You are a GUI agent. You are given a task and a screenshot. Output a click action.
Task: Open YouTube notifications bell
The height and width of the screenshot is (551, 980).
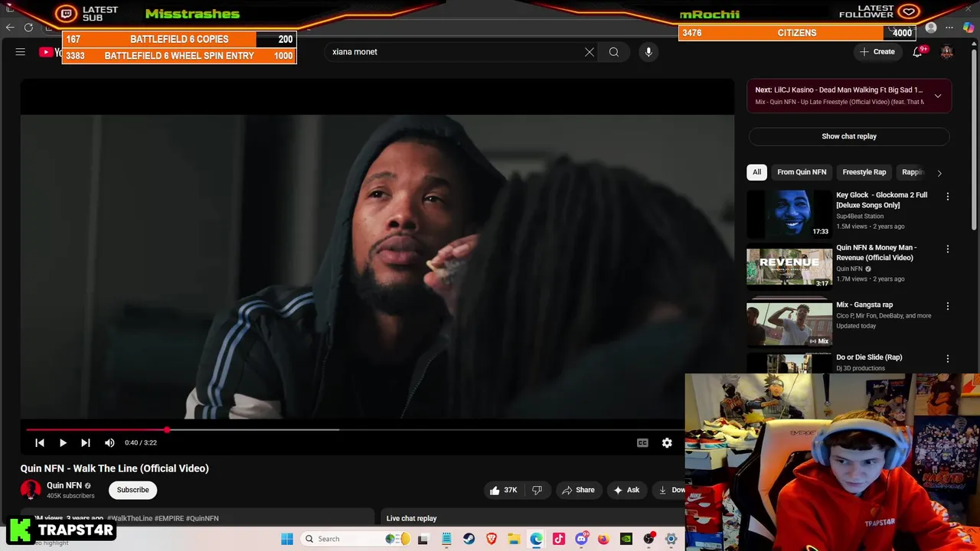pos(917,52)
